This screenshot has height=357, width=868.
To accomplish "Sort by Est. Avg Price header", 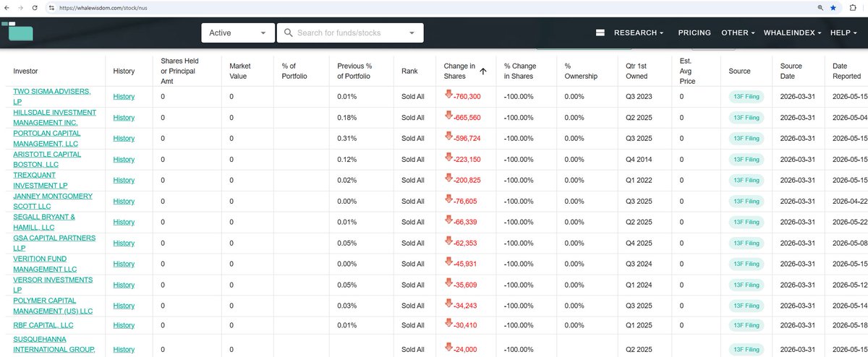I will click(689, 71).
